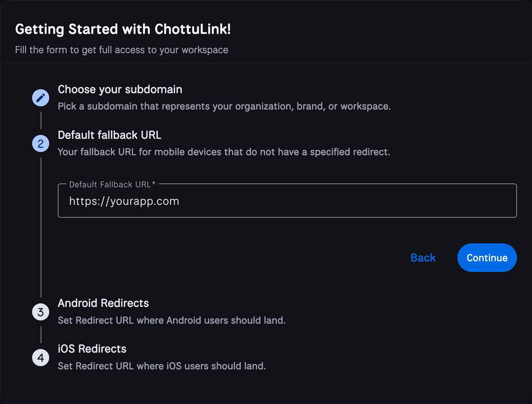
Task: Click the Default fallback URL heading
Action: 109,135
